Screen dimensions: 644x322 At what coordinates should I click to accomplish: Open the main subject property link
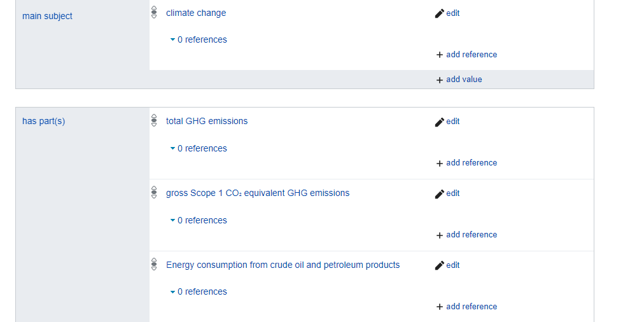47,16
